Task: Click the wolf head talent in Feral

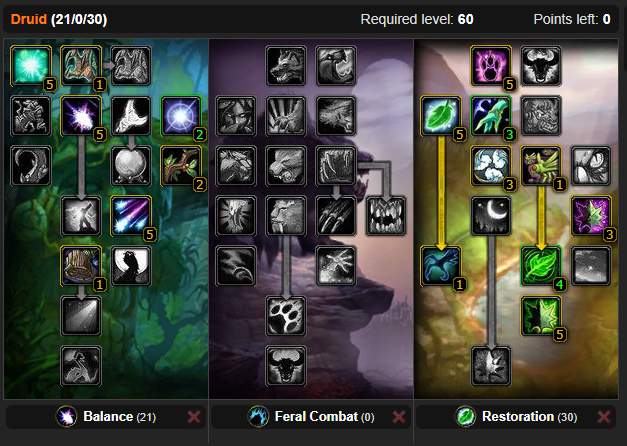Action: pyautogui.click(x=286, y=66)
